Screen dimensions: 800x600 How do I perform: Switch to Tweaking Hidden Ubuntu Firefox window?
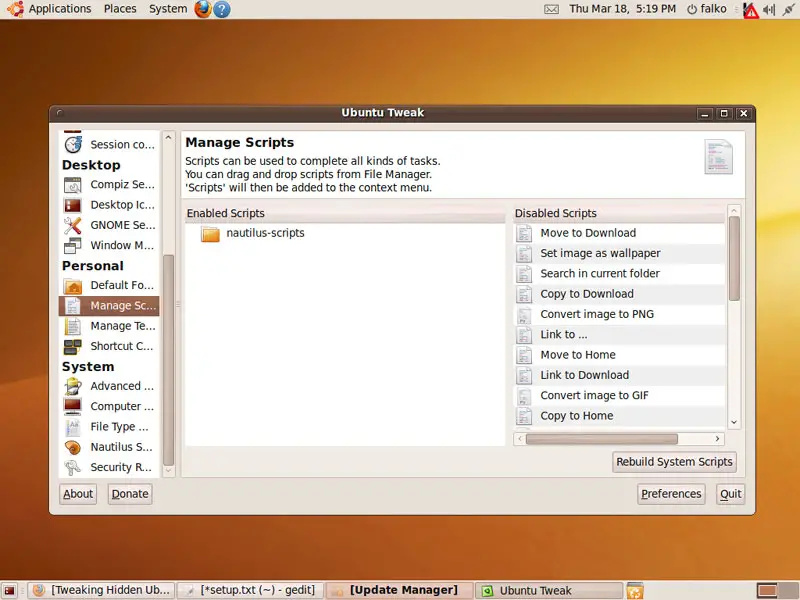[101, 590]
